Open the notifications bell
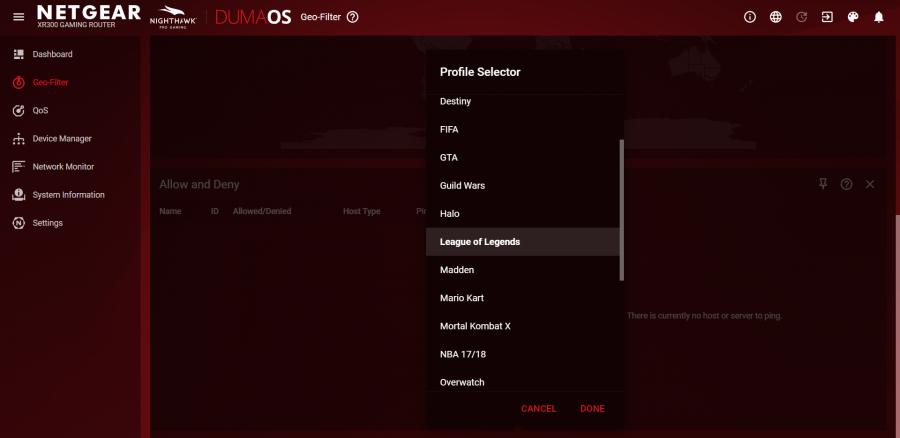This screenshot has height=438, width=900. 879,17
